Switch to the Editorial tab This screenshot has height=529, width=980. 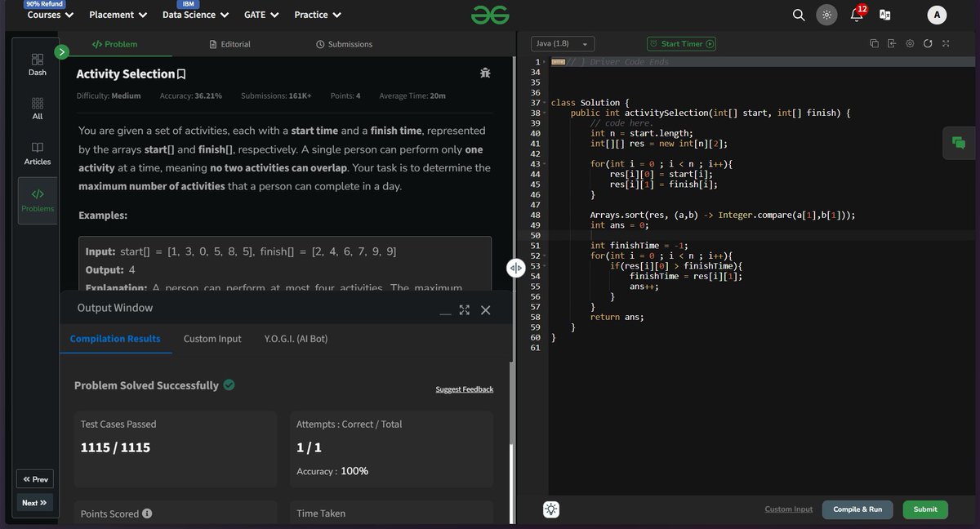[x=230, y=44]
